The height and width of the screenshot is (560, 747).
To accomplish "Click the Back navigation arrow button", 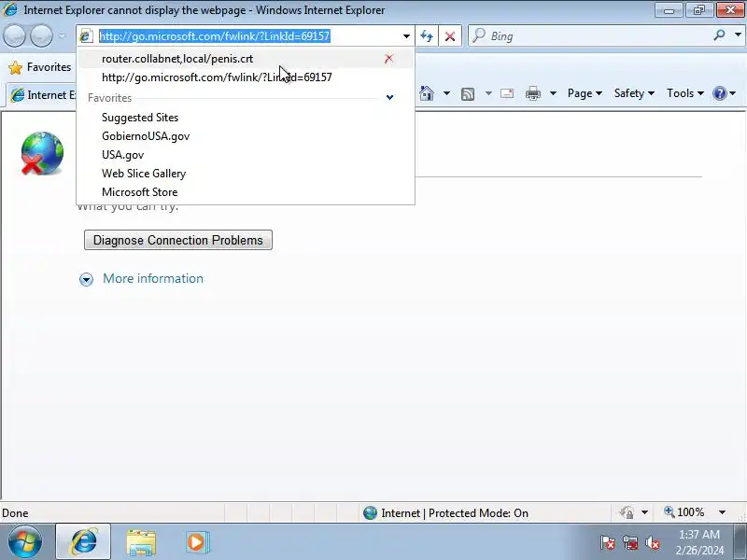I will (x=14, y=35).
